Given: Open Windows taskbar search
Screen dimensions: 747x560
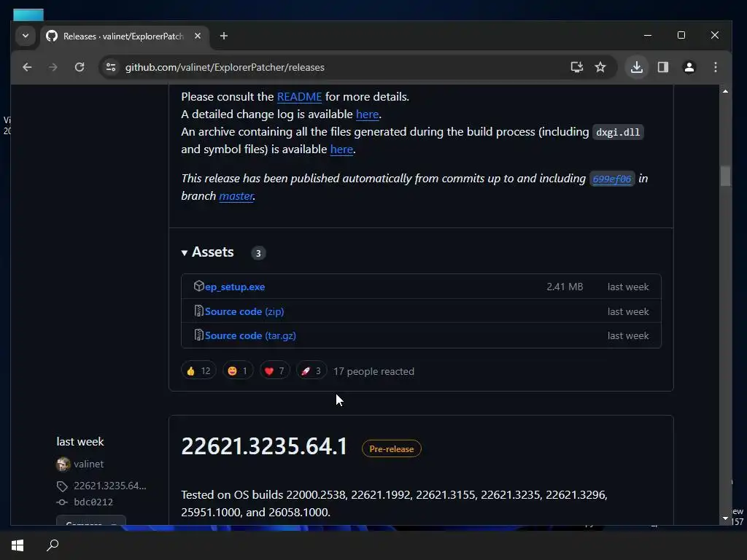Looking at the screenshot, I should pyautogui.click(x=53, y=545).
